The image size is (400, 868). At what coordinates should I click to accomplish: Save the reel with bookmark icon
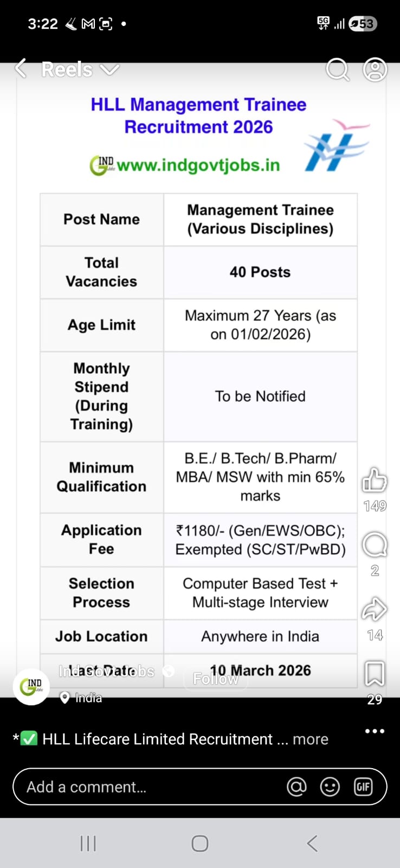[375, 674]
